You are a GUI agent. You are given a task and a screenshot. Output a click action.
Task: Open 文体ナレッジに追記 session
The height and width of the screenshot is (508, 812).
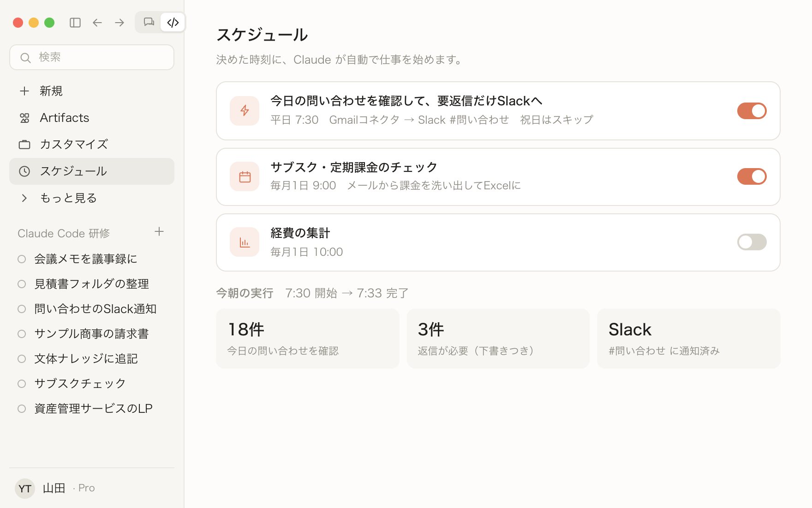(92, 359)
